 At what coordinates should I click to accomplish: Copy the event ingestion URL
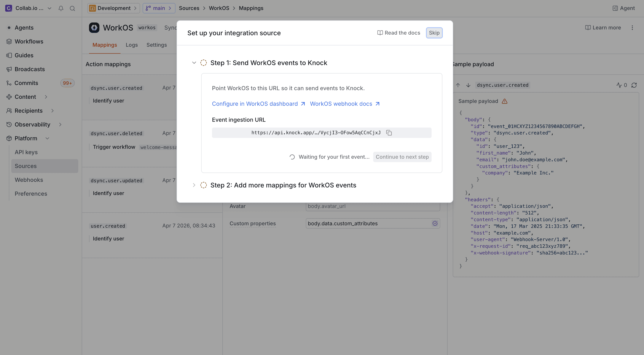pyautogui.click(x=389, y=133)
